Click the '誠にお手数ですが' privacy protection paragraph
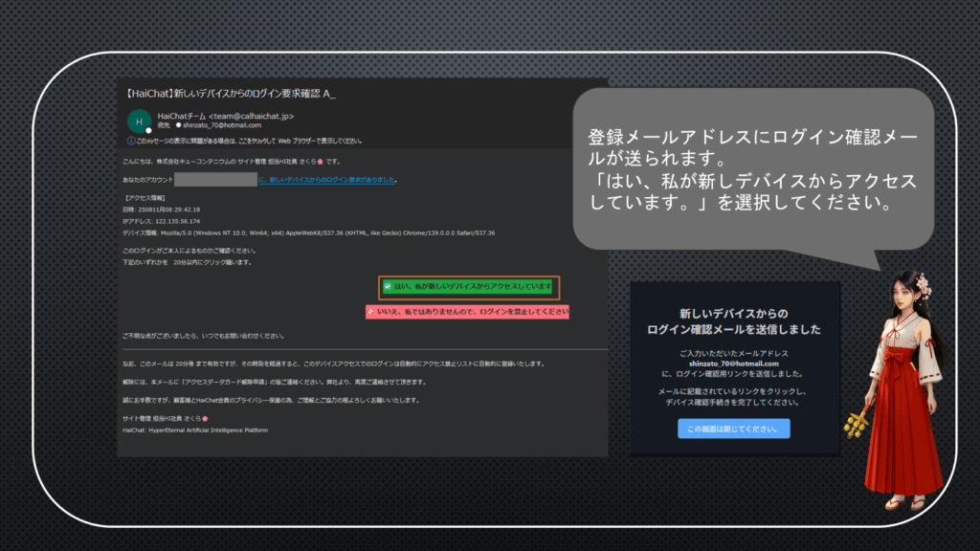 (x=271, y=401)
